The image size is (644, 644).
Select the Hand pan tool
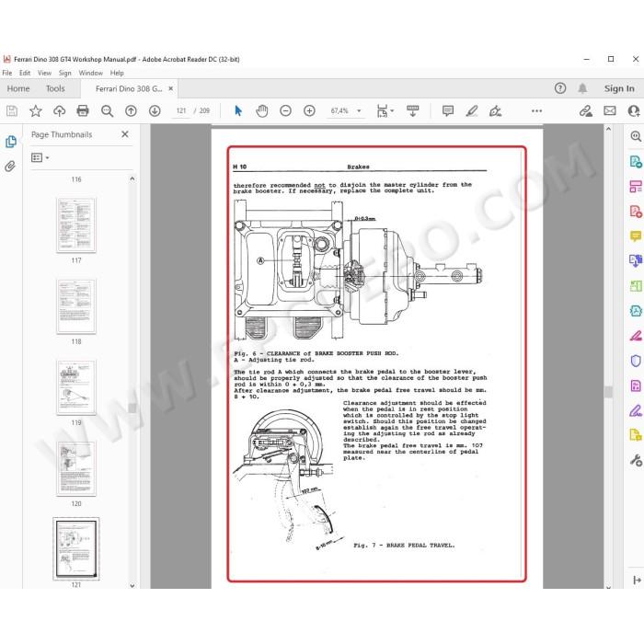(261, 111)
